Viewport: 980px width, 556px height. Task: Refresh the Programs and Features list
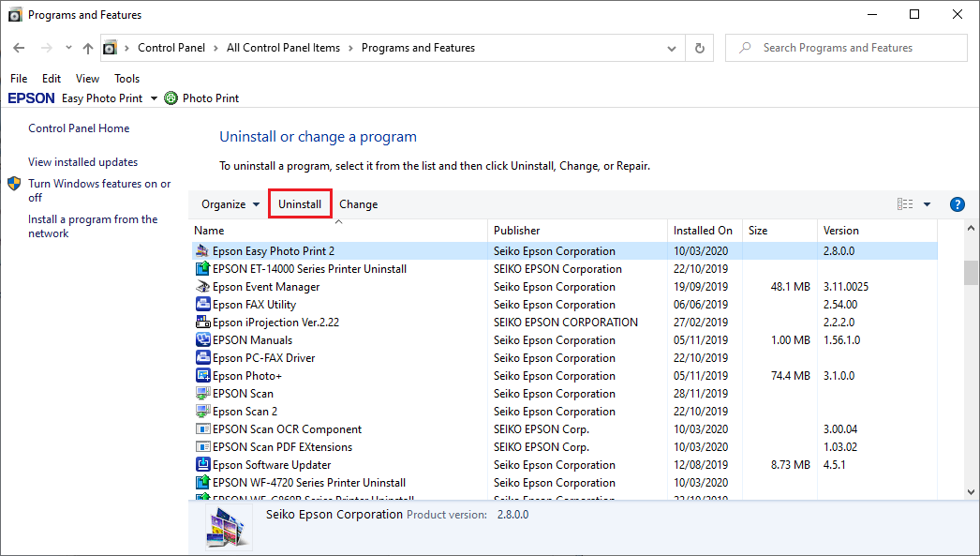coord(699,48)
